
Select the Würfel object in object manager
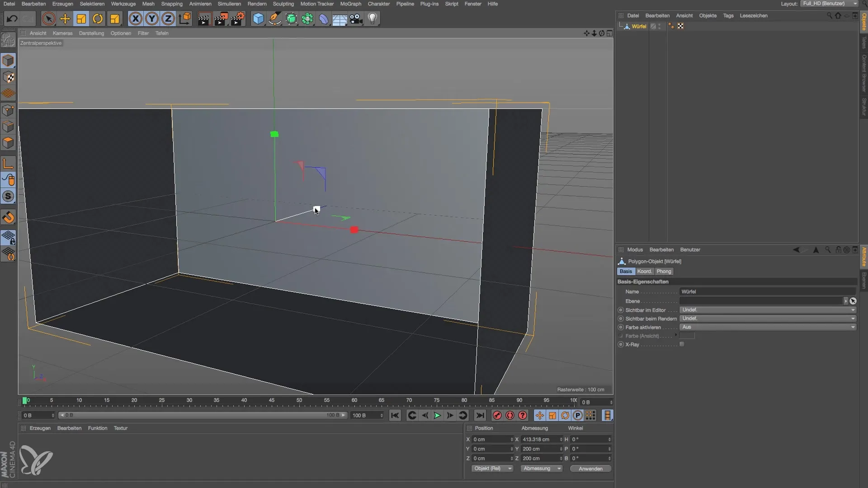pos(639,26)
